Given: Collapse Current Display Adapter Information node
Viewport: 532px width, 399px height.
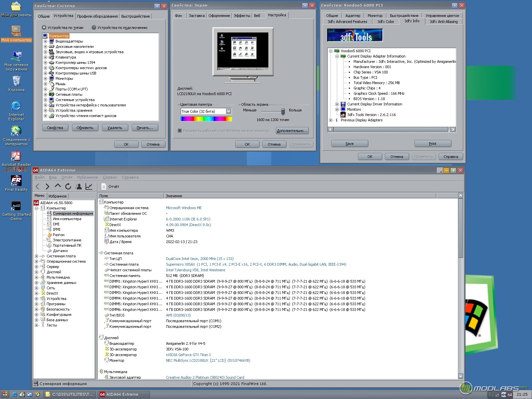Looking at the screenshot, I should (x=337, y=56).
